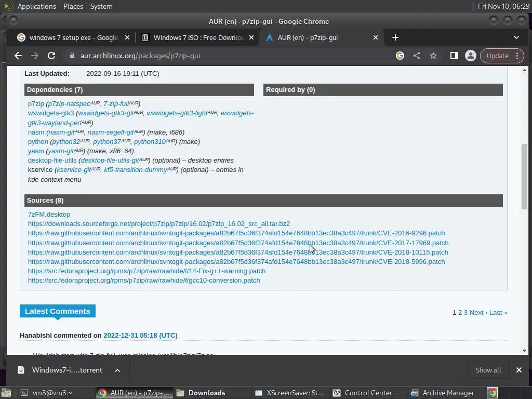Close the downloads bar
This screenshot has height=399, width=532.
tap(519, 370)
